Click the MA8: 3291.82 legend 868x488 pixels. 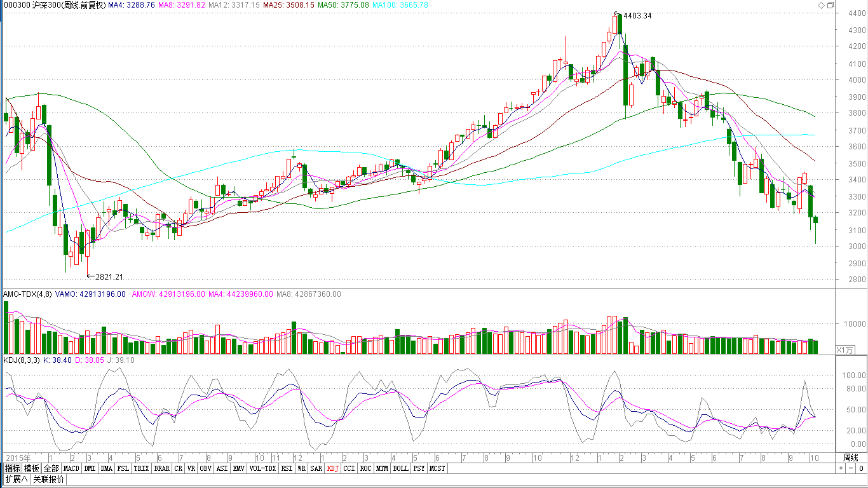(x=182, y=5)
